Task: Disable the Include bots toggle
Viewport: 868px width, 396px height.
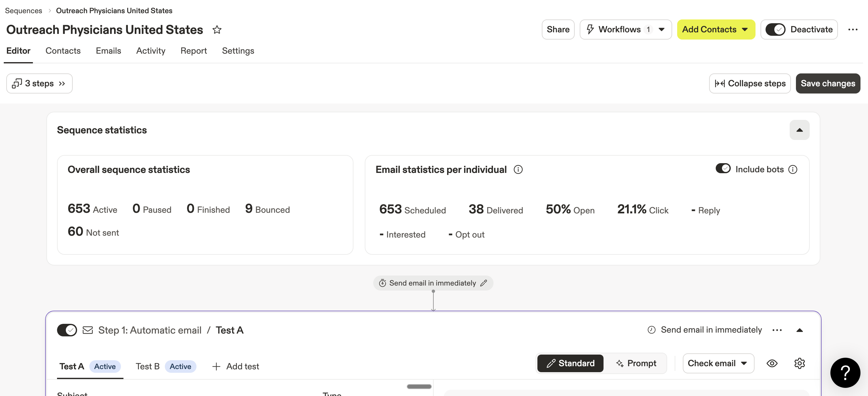Action: (x=723, y=169)
